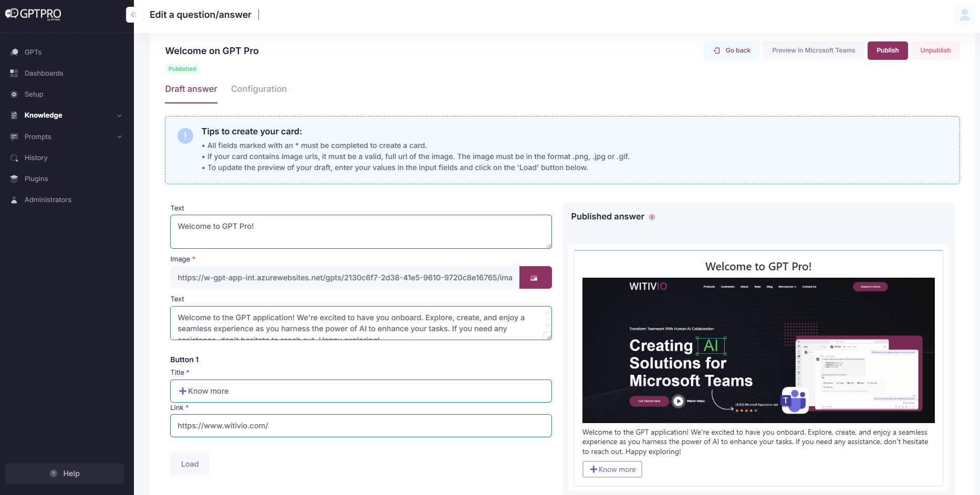
Task: Click the Load button
Action: (190, 464)
